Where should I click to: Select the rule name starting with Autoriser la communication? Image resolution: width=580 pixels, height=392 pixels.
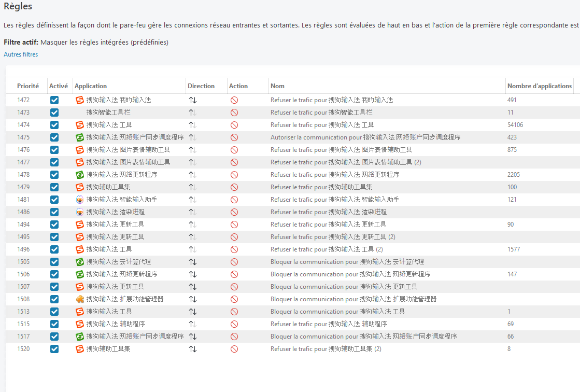pos(365,137)
